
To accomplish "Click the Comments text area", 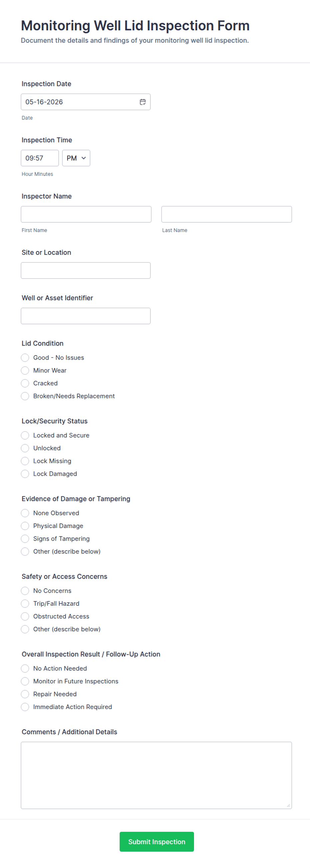I will pos(156,775).
